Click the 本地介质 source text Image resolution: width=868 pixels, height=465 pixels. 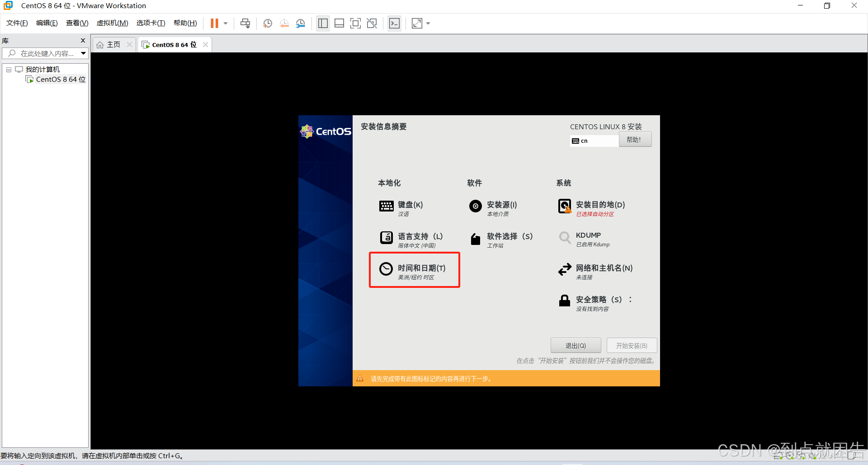pyautogui.click(x=498, y=214)
